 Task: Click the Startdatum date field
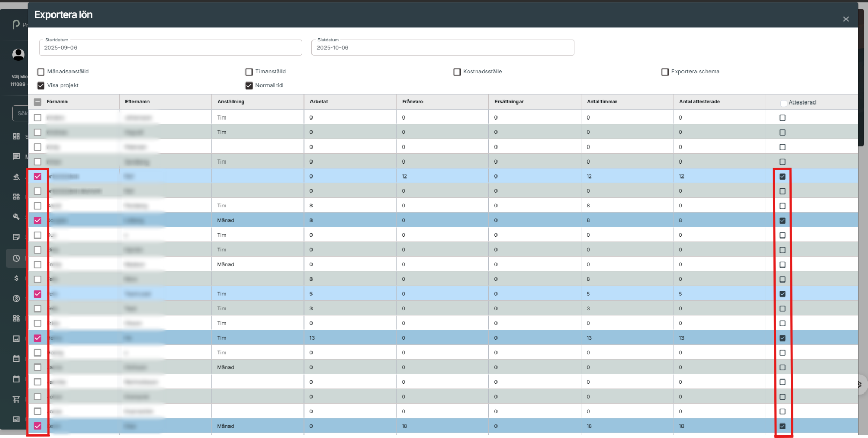pos(170,48)
